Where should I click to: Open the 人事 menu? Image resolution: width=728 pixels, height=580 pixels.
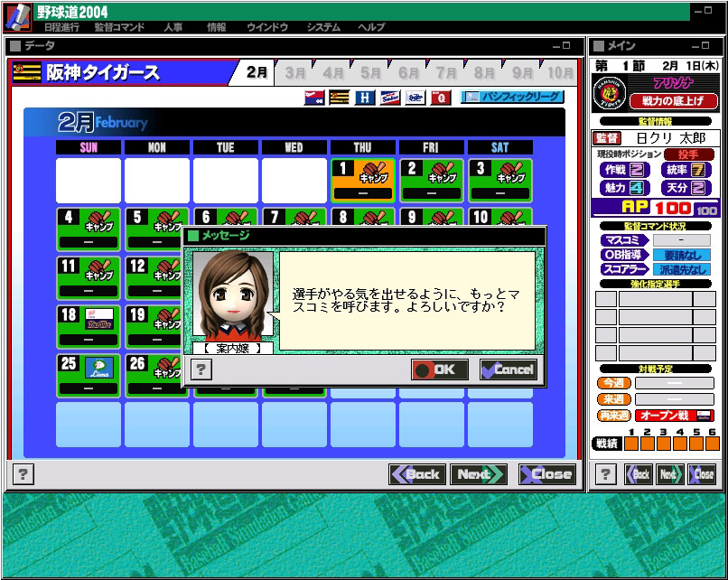tap(173, 27)
